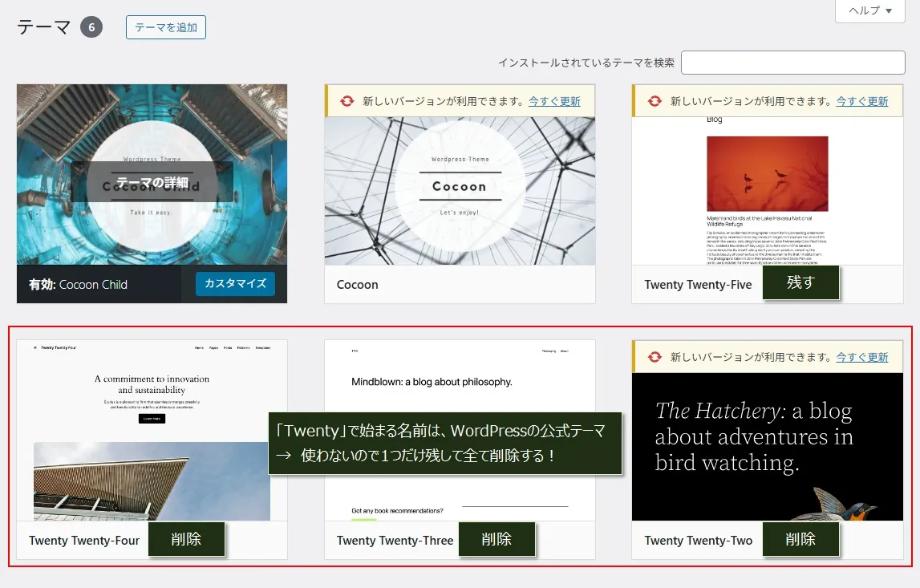Screen dimensions: 920x588
Task: Click 今すぐ更新 link for Twenty Twenty-Two
Action: point(862,357)
